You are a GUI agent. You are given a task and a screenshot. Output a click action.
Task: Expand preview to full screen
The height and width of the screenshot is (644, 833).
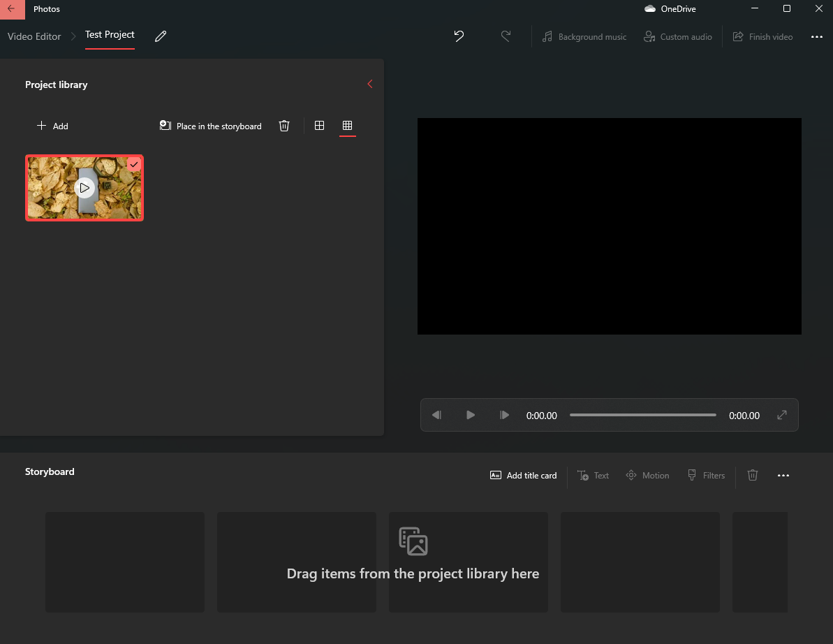(x=781, y=415)
